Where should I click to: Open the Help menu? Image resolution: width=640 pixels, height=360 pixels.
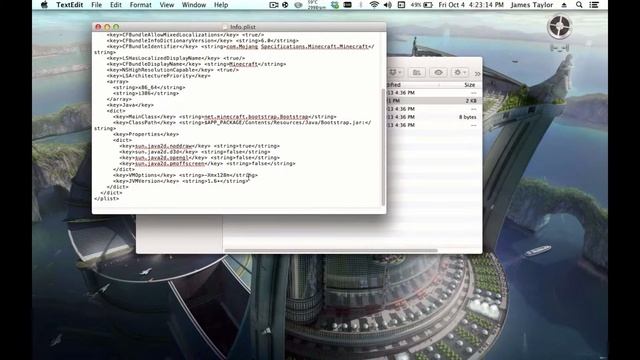coord(221,5)
